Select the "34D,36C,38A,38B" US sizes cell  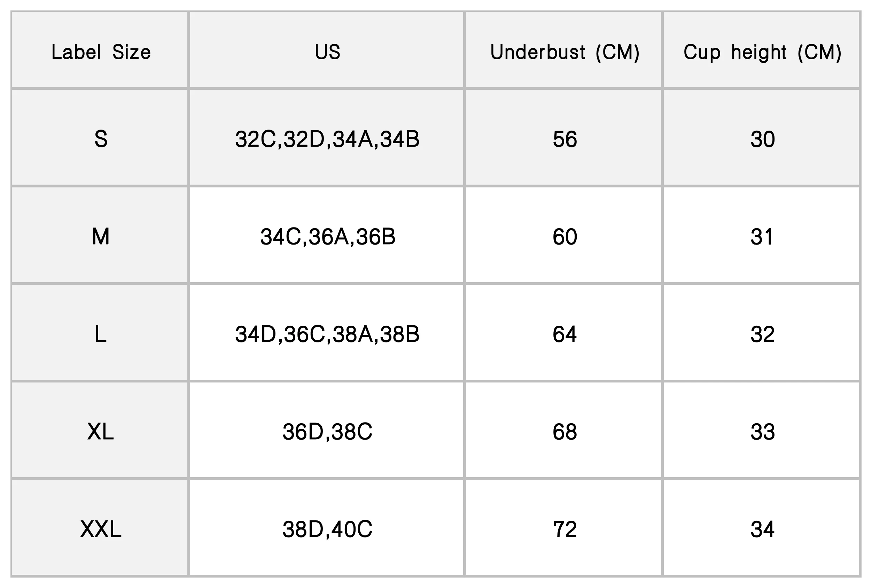tap(327, 334)
